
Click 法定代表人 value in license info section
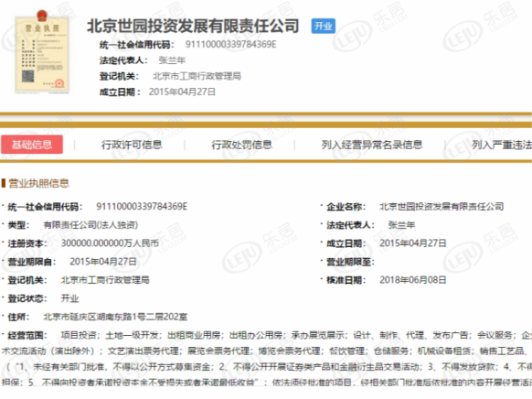pos(401,225)
